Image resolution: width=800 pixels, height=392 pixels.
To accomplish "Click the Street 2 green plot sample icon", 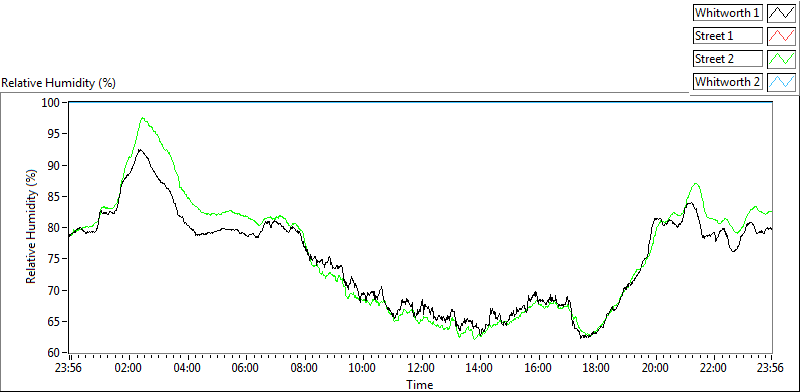I will coord(781,59).
